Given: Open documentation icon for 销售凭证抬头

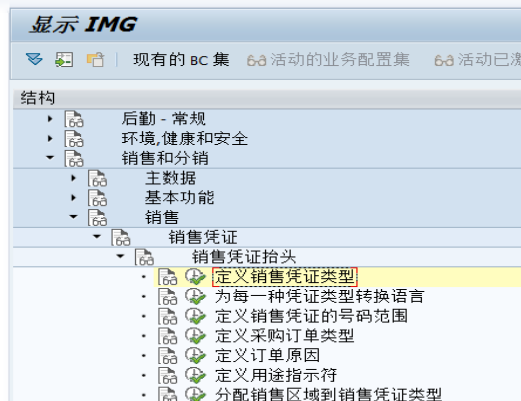Looking at the screenshot, I should pos(144,257).
